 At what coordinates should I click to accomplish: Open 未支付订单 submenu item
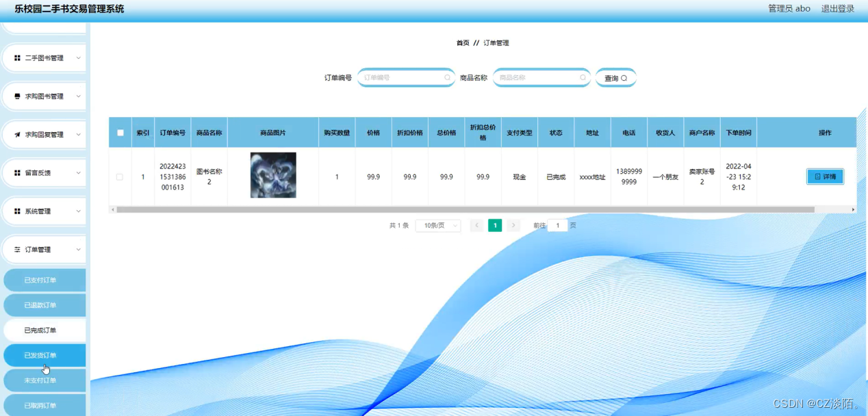(x=44, y=380)
